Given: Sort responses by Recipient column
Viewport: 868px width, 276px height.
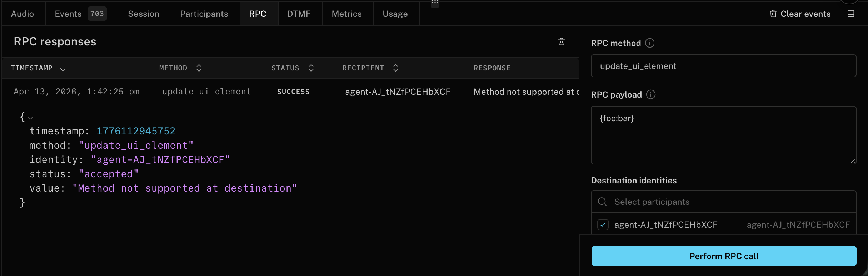Looking at the screenshot, I should pos(396,68).
